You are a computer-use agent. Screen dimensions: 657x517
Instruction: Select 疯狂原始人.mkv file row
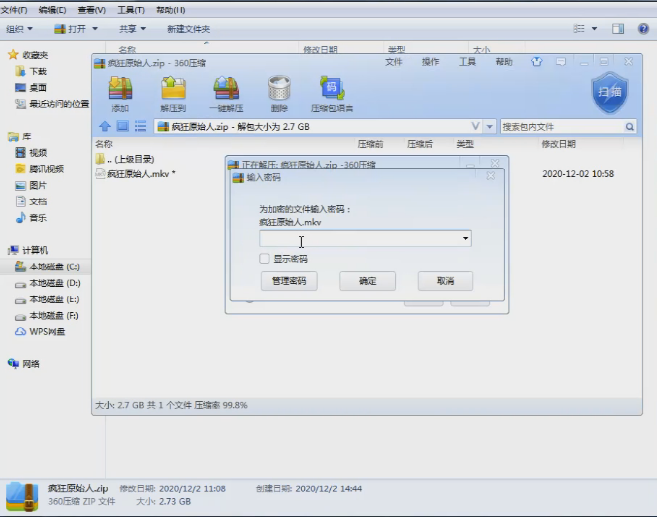(367, 173)
